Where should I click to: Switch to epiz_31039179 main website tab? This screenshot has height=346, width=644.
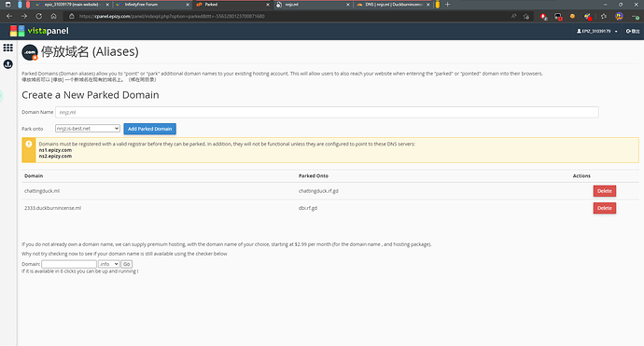71,5
